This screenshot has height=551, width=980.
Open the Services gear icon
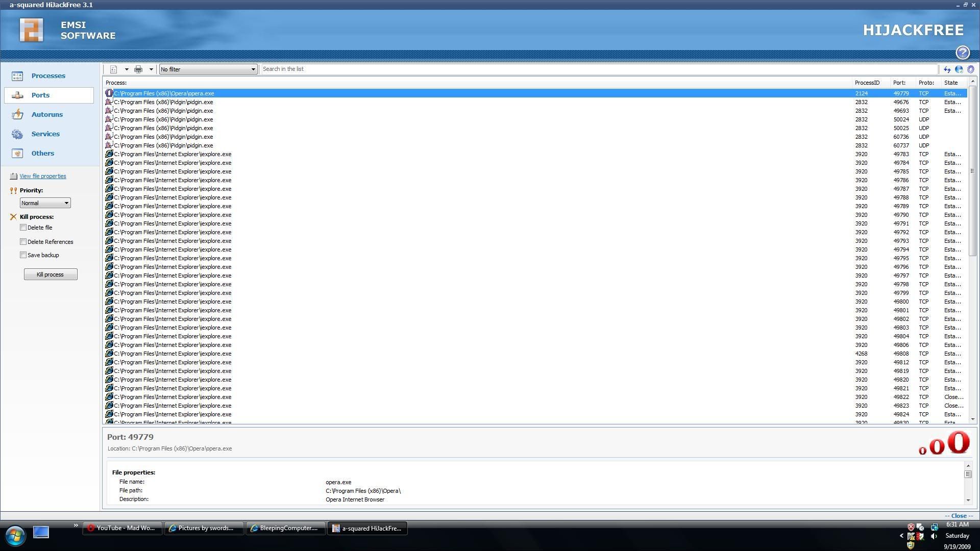click(x=17, y=134)
